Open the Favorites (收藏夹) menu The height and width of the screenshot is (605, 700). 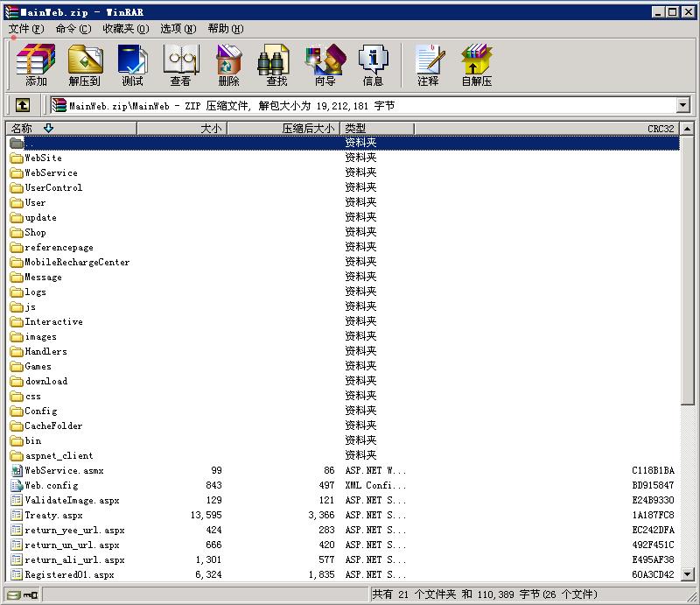(x=126, y=29)
